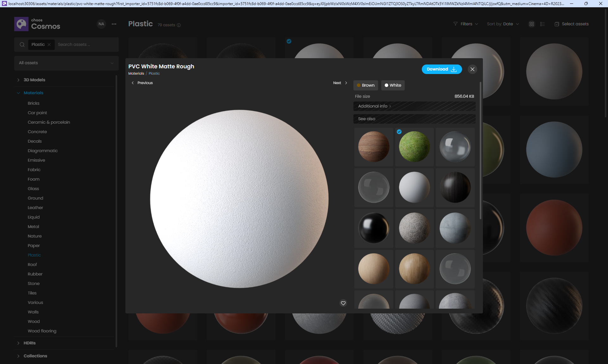
Task: Close the PVC White Matte Rough dialog
Action: 472,69
